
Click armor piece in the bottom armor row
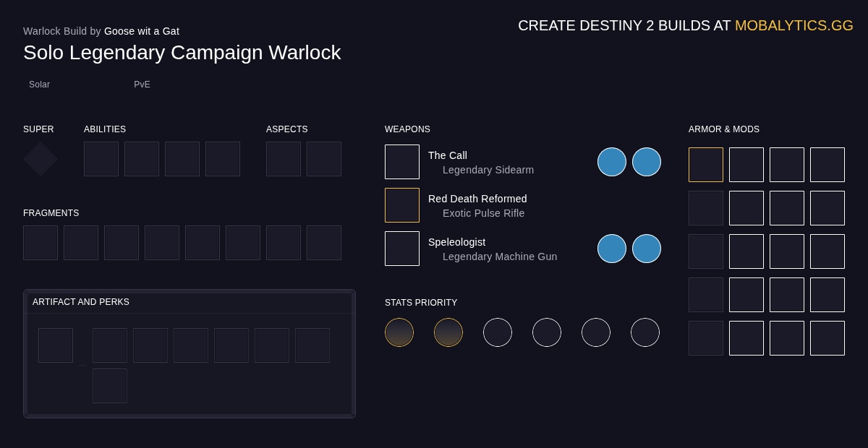pos(706,338)
